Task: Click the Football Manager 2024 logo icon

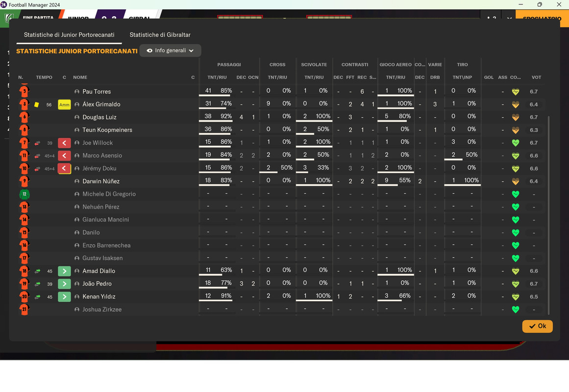Action: [x=3, y=5]
